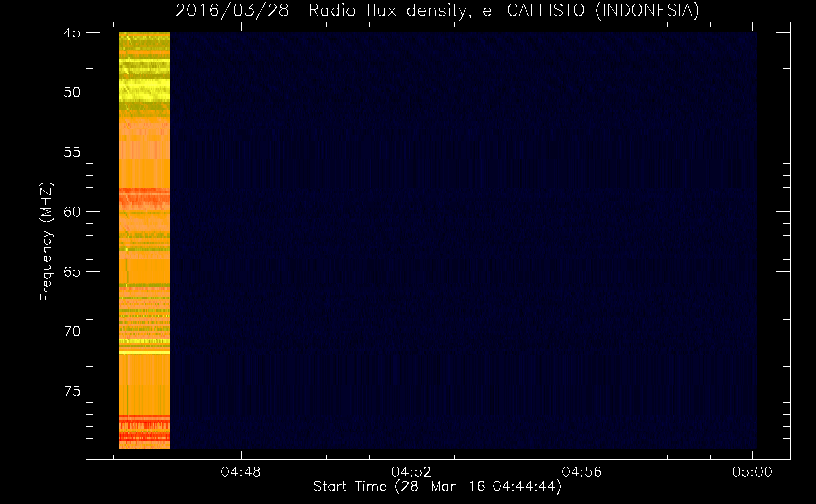
Task: Click the 'Frequency (MHZ)' axis label
Action: 46,242
